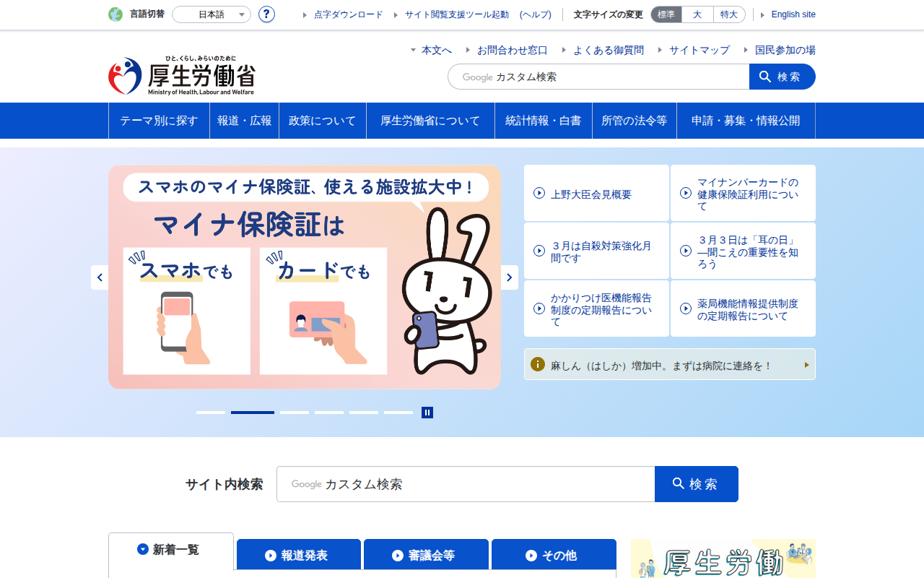Open the サイトマップ link

(699, 50)
